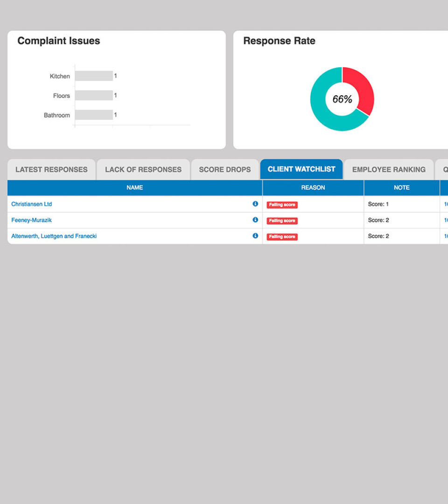
Task: Open the Employee Ranking tab
Action: (x=389, y=169)
